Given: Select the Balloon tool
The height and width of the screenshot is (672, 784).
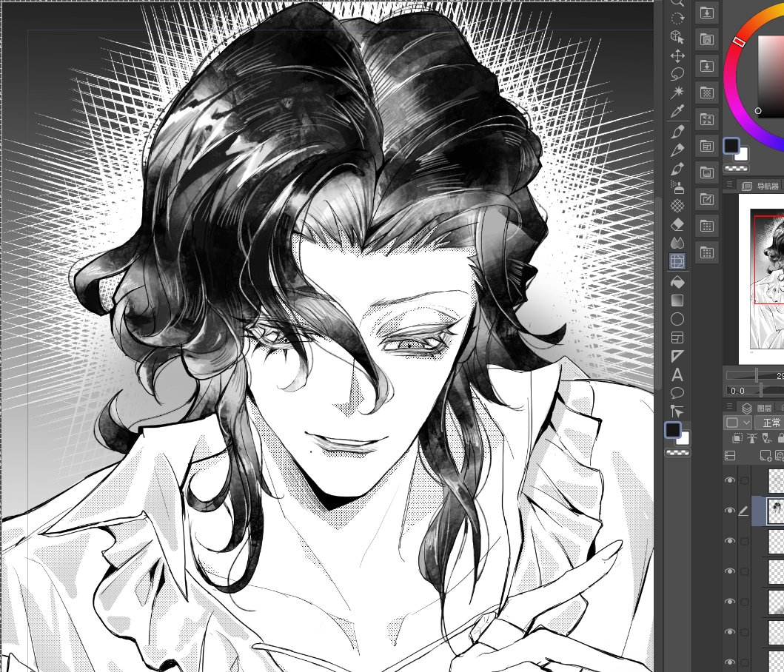Looking at the screenshot, I should (x=677, y=393).
